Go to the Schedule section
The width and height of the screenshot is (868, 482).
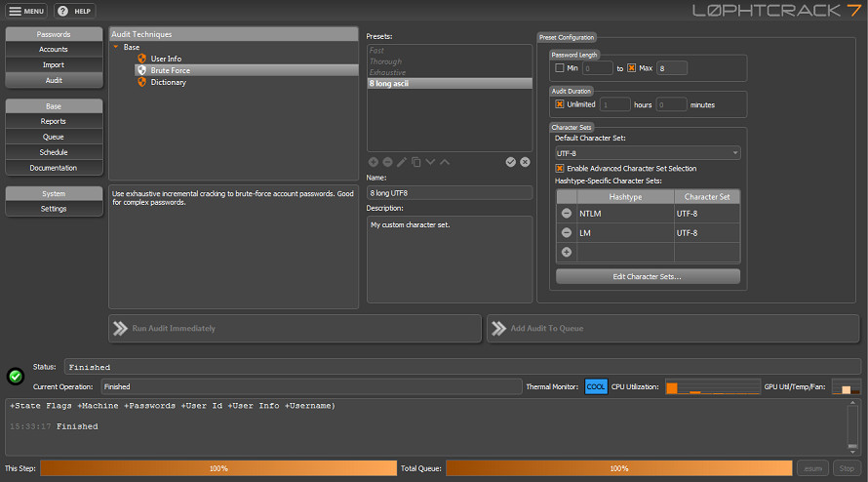54,152
